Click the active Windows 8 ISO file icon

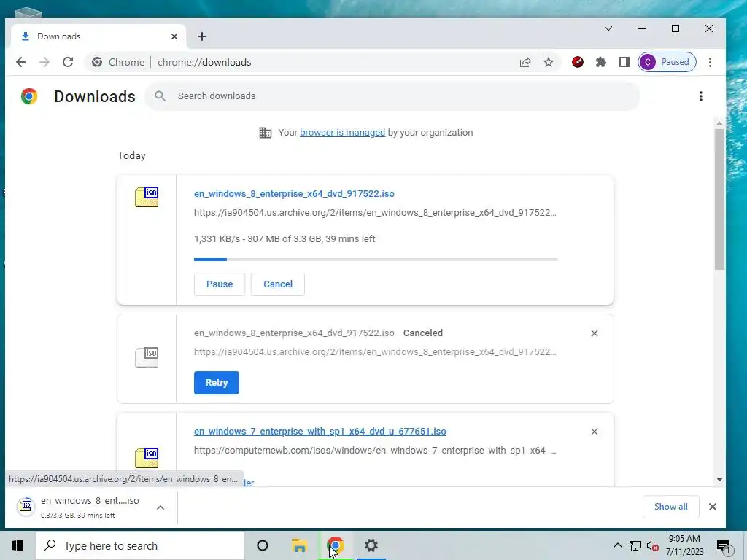click(x=147, y=197)
